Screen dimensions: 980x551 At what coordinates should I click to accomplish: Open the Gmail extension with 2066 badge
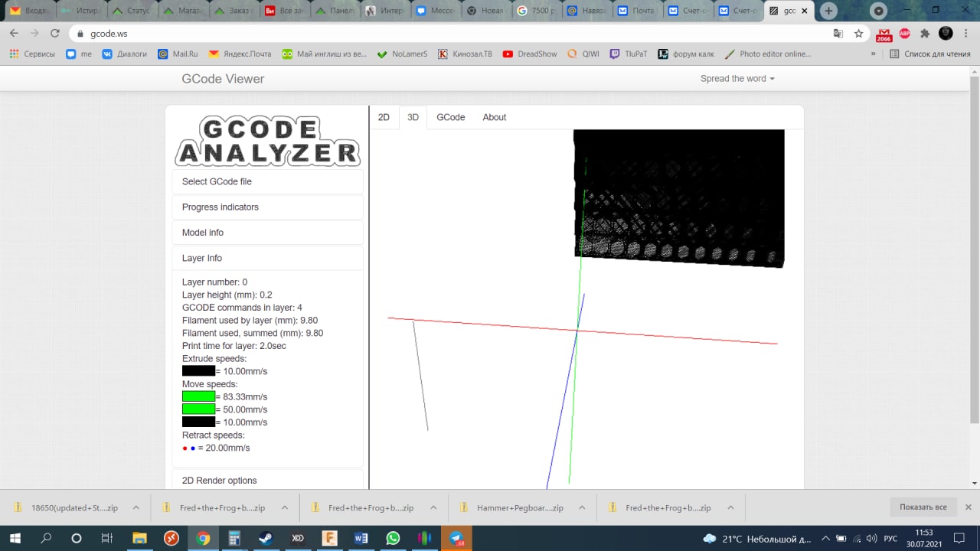(884, 34)
